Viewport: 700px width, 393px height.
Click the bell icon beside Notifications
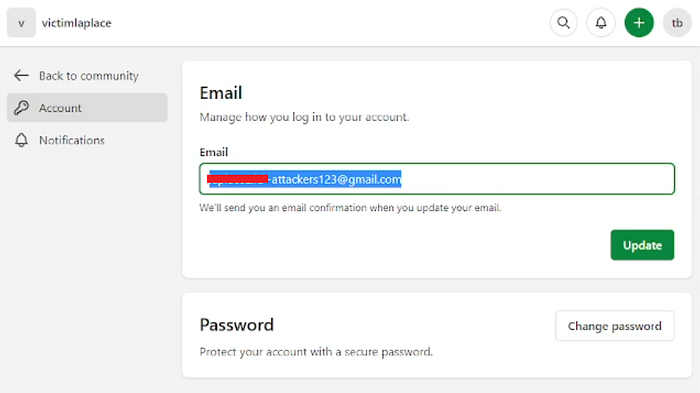(x=21, y=140)
